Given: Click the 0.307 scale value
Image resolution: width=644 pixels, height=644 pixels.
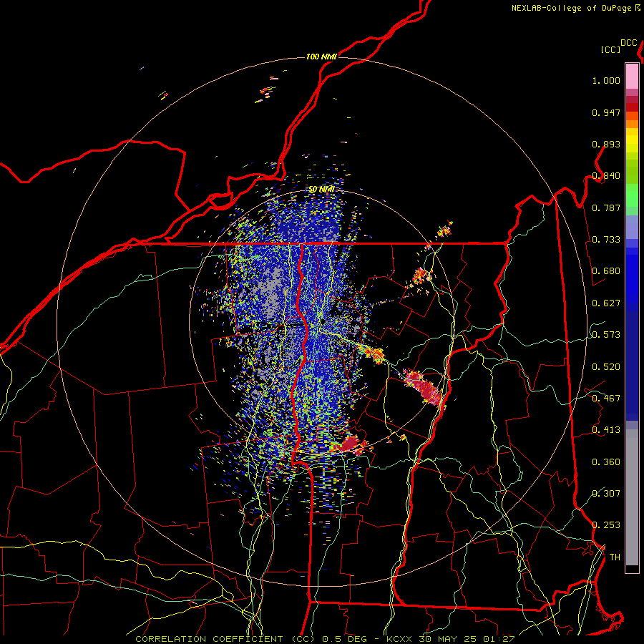Looking at the screenshot, I should [606, 493].
